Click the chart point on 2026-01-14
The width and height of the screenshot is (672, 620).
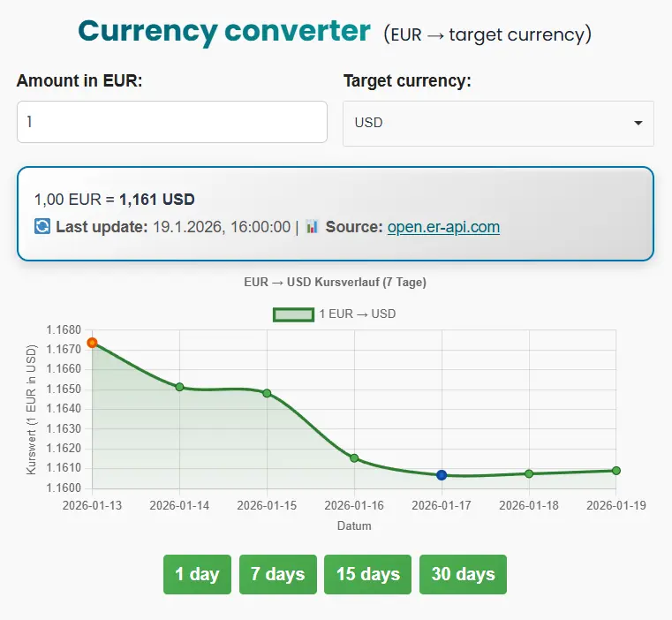(x=179, y=387)
